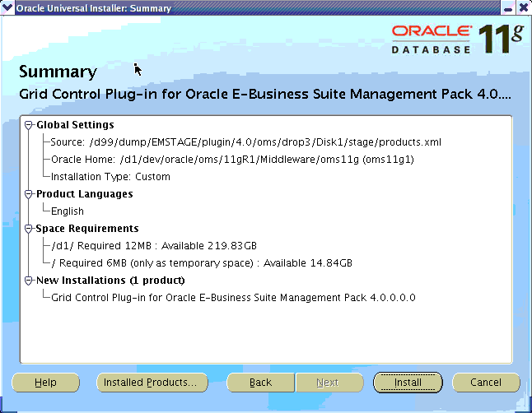Collapse the Global Settings node
This screenshot has height=413, width=532.
pyautogui.click(x=29, y=125)
